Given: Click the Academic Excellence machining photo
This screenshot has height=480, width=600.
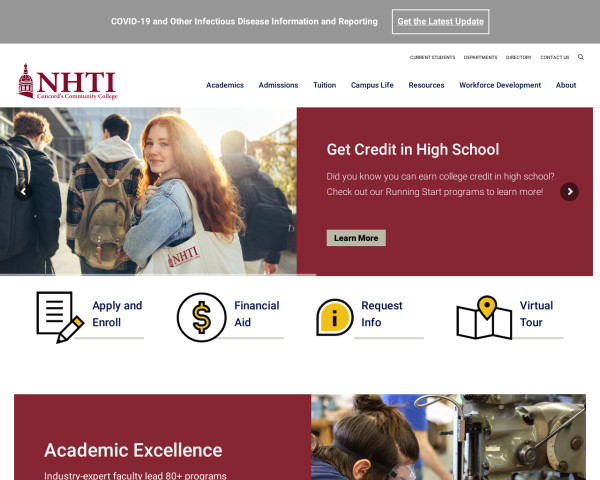Looking at the screenshot, I should (448, 437).
